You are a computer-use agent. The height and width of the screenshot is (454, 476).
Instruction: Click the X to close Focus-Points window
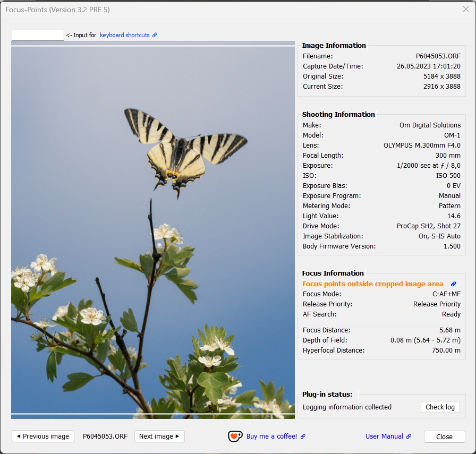point(466,9)
